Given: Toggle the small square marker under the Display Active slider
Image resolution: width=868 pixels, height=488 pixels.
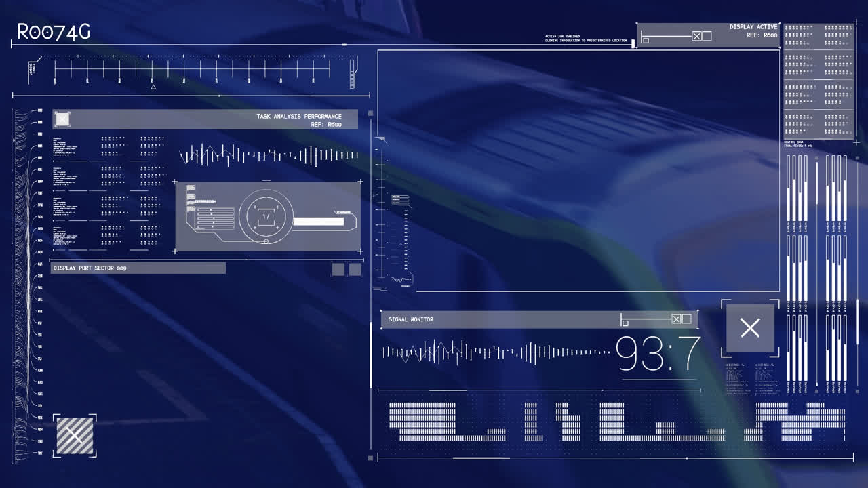Looking at the screenshot, I should [x=645, y=39].
